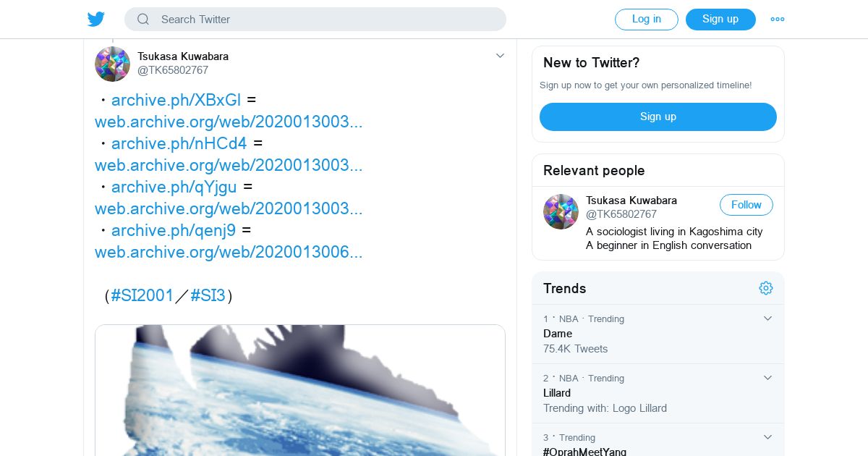Click the Log in button
This screenshot has width=868, height=456.
tap(647, 20)
